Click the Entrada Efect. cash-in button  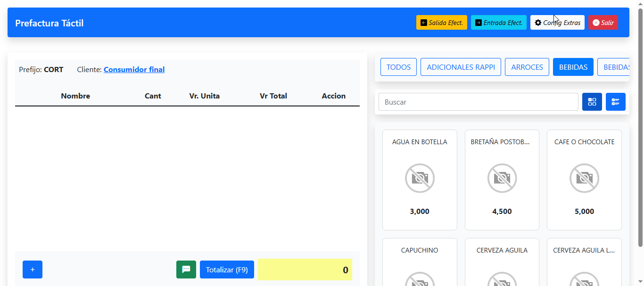click(498, 23)
